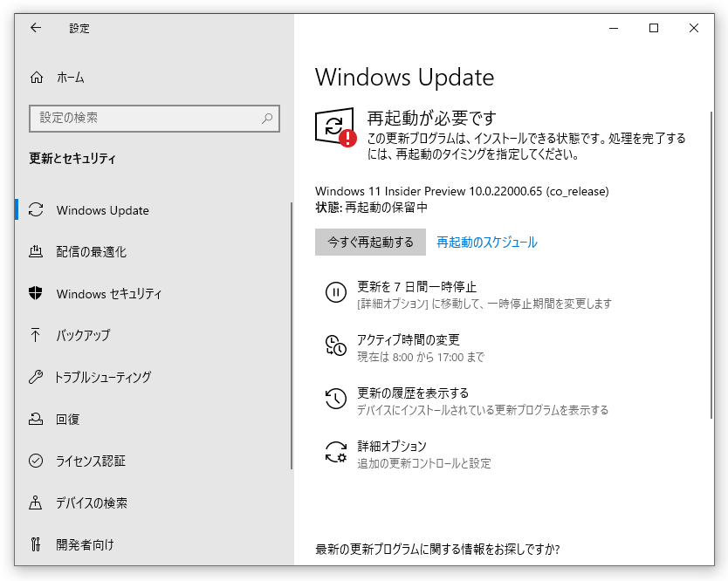Screen dimensions: 728x581
Task: Click the 配信の最適化 icon in the sidebar
Action: pyautogui.click(x=36, y=251)
